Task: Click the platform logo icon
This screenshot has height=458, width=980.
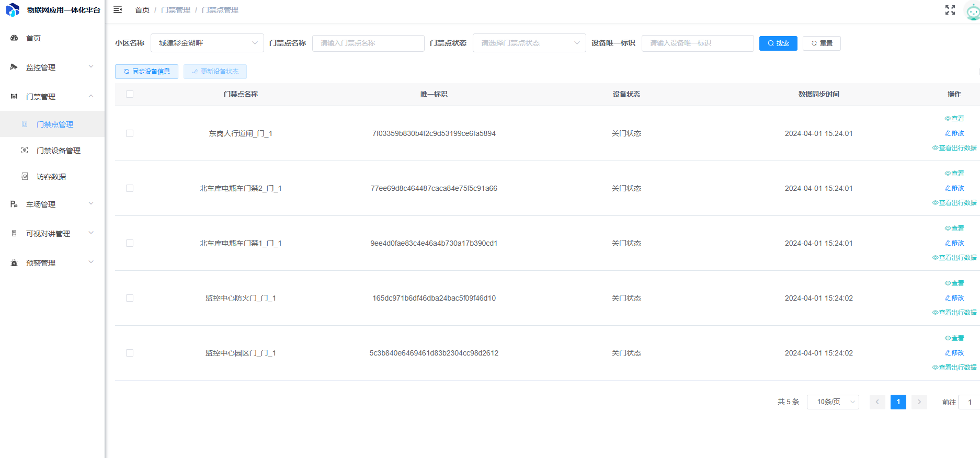Action: [x=13, y=10]
